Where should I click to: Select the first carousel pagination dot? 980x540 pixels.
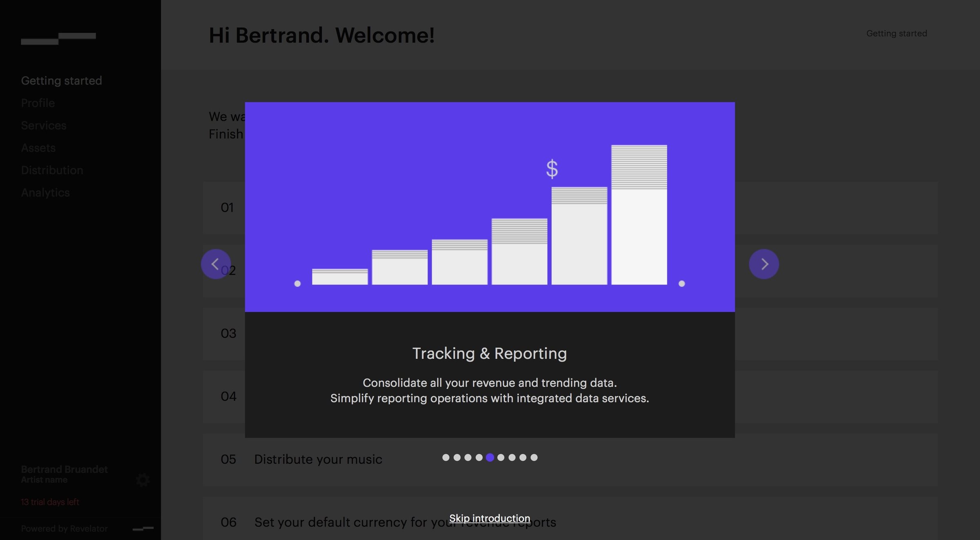tap(446, 458)
